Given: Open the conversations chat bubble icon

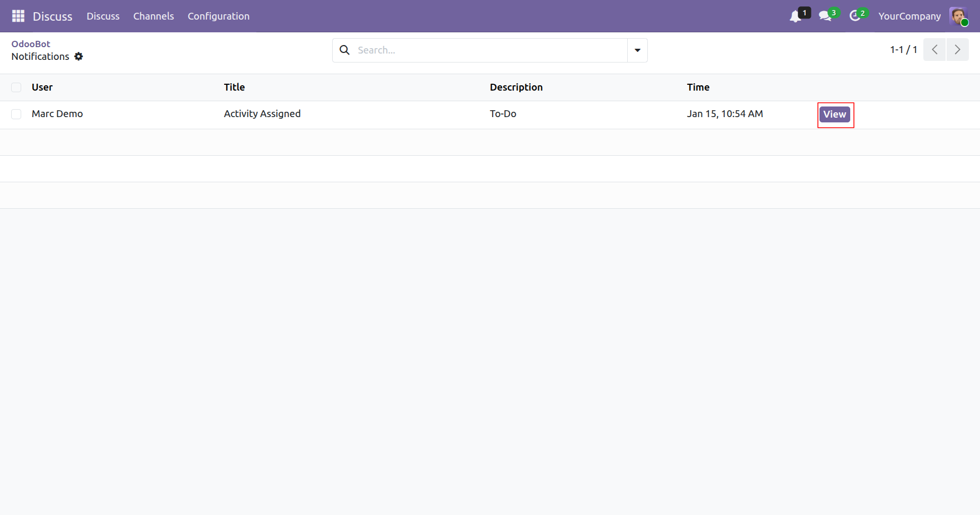Looking at the screenshot, I should point(825,16).
